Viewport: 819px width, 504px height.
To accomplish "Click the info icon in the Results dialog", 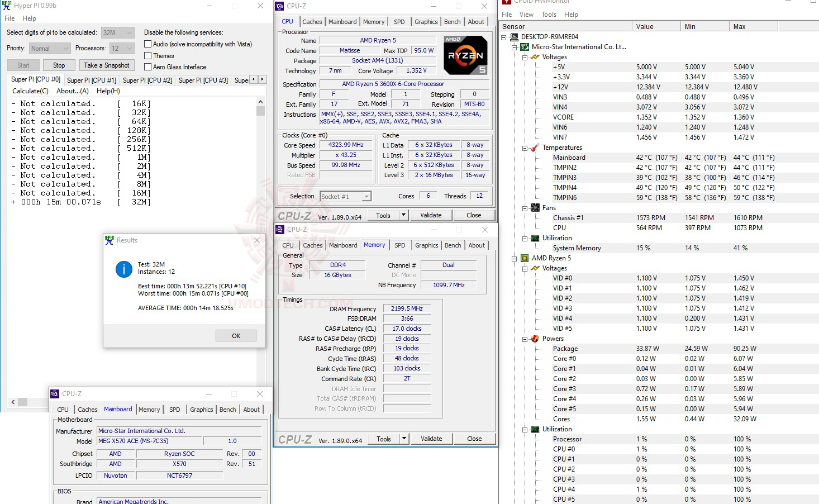I will point(123,269).
